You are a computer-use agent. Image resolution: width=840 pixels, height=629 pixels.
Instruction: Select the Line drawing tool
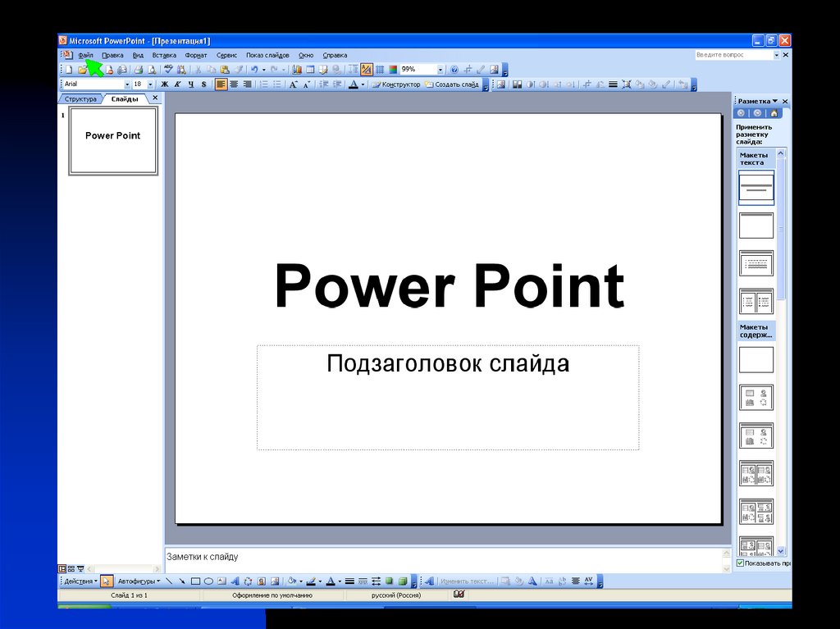(169, 581)
